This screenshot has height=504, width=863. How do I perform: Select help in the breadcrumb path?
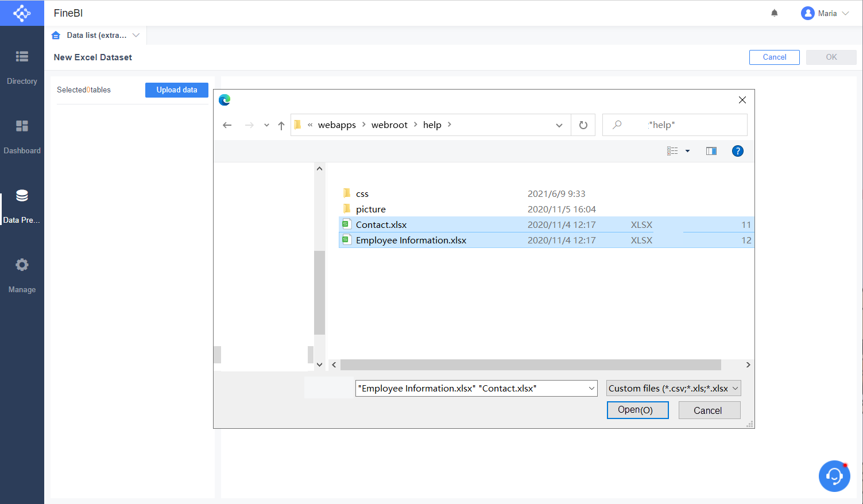(x=432, y=125)
